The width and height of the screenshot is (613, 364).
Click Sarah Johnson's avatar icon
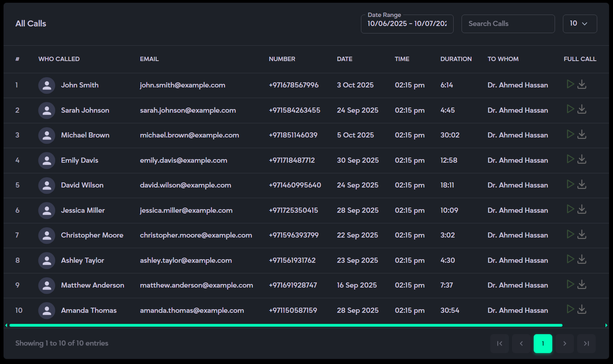click(x=47, y=110)
